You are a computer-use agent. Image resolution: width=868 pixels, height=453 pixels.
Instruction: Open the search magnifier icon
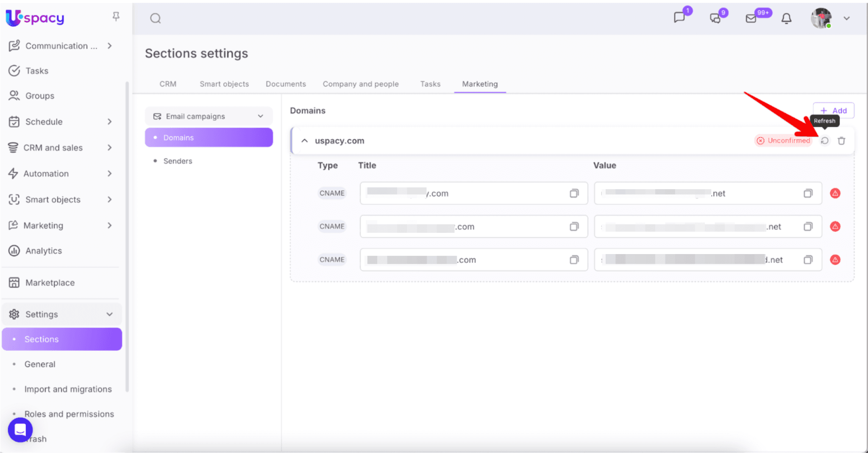(x=156, y=18)
